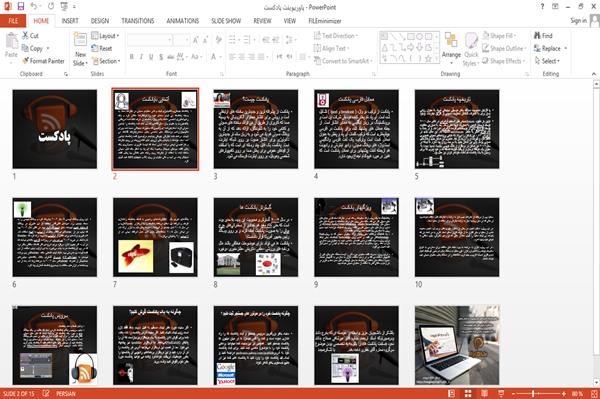Click the Undo arrow icon

(x=34, y=6)
